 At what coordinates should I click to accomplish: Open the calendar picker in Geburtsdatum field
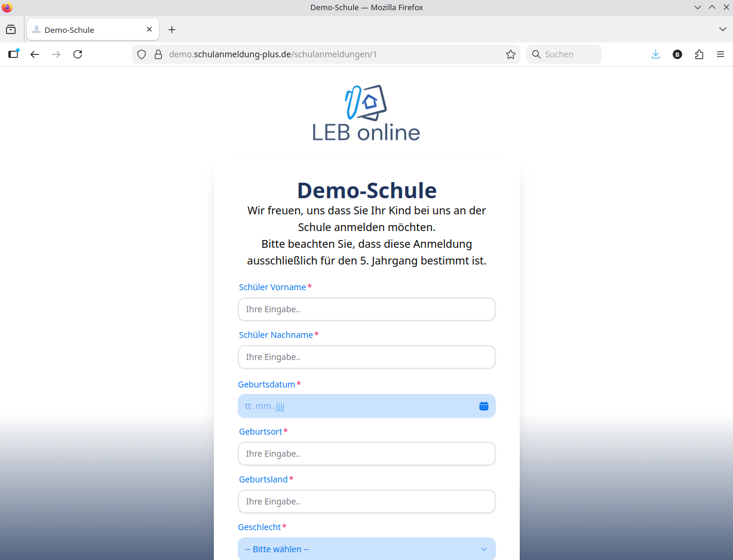[x=483, y=406]
